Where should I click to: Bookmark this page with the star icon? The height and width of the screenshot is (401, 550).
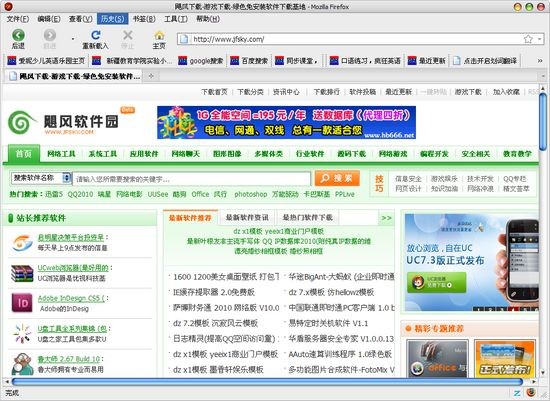528,39
